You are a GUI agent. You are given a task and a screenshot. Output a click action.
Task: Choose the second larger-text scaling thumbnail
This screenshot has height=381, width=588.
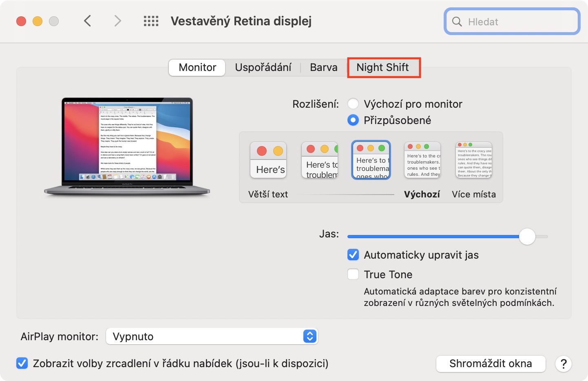click(320, 160)
